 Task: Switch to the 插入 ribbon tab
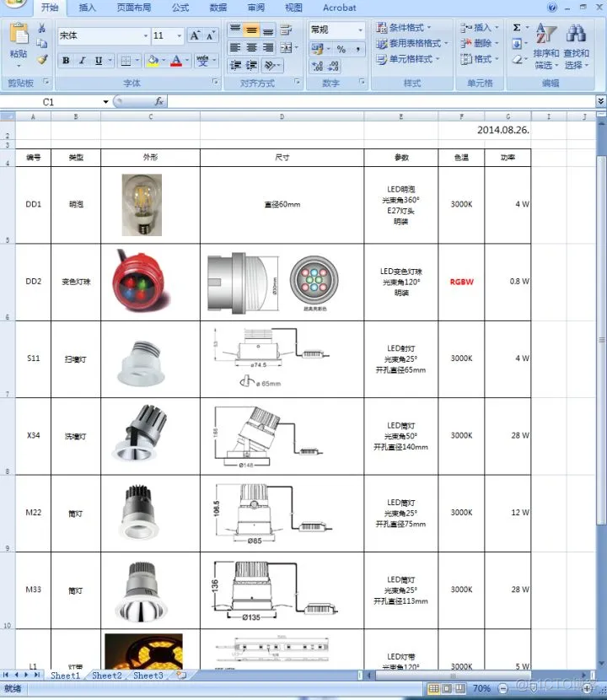87,8
